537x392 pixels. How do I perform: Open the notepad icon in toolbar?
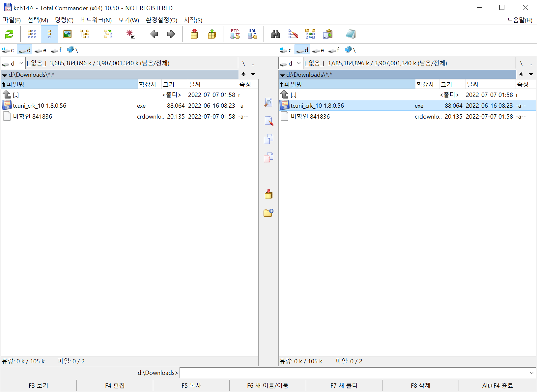(x=351, y=34)
